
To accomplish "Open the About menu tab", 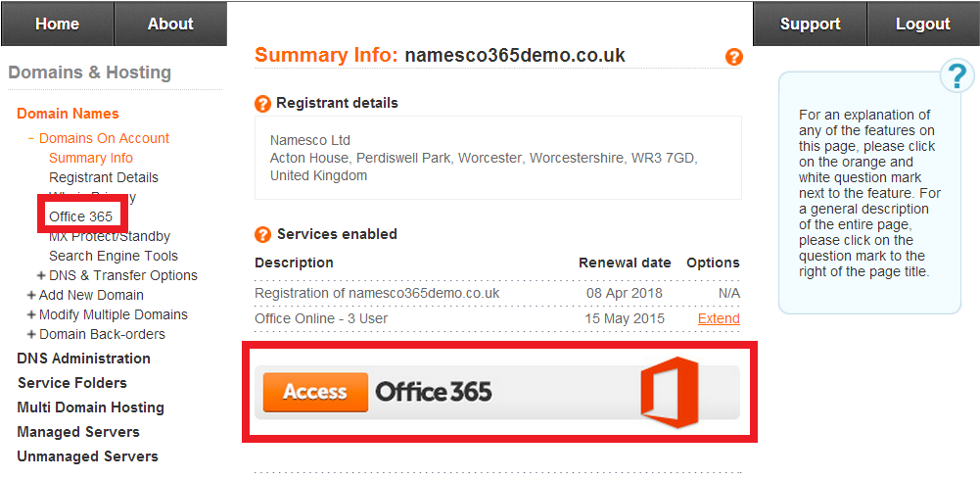I will (x=170, y=24).
